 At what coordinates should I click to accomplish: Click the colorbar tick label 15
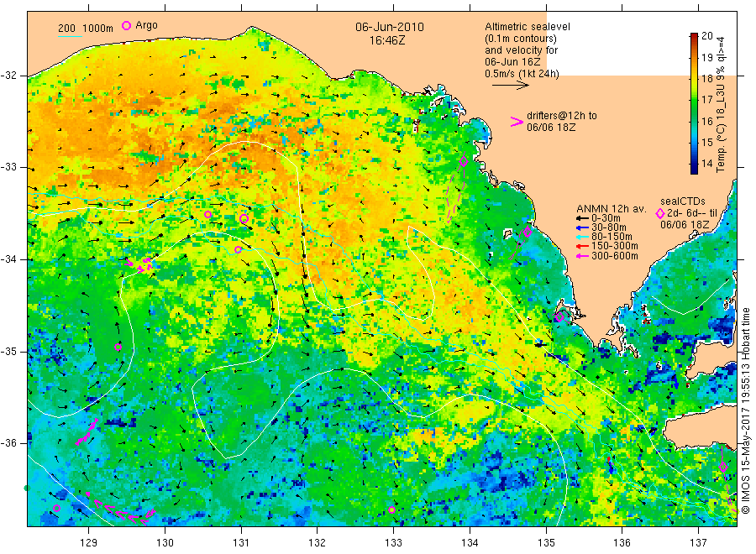click(x=706, y=142)
